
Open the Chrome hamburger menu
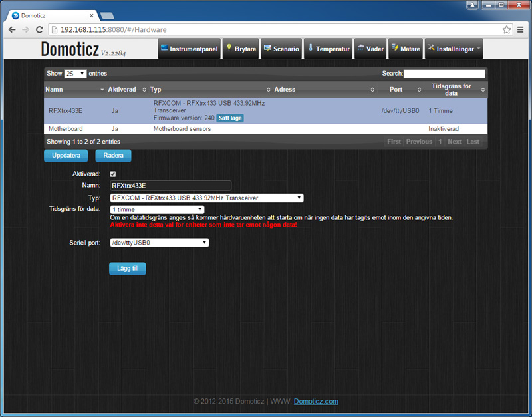521,29
